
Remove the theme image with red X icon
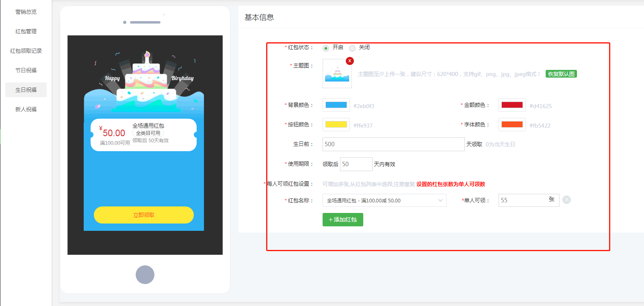(350, 61)
